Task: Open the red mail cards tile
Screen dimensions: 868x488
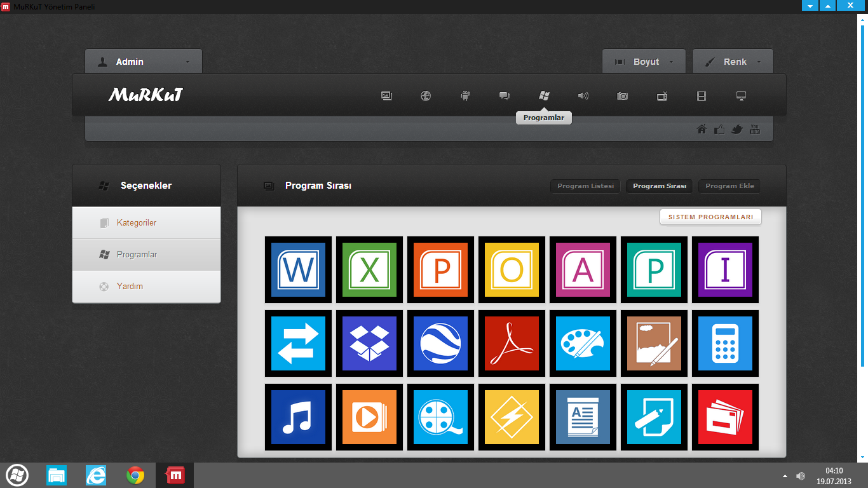Action: (x=725, y=417)
